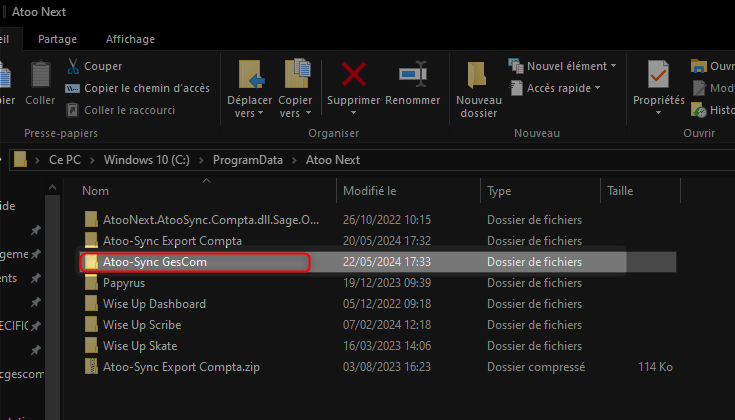Click the date 22/05/2024 17:33
The image size is (735, 420).
(x=387, y=262)
